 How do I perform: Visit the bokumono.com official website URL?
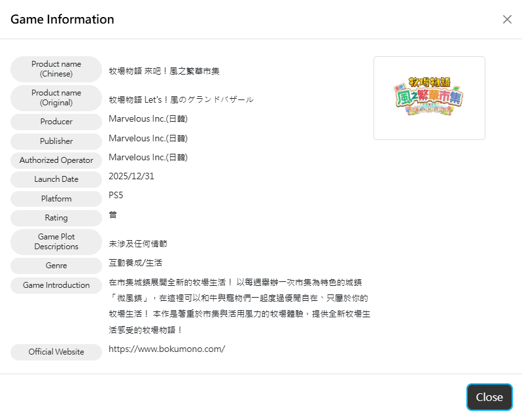click(167, 349)
